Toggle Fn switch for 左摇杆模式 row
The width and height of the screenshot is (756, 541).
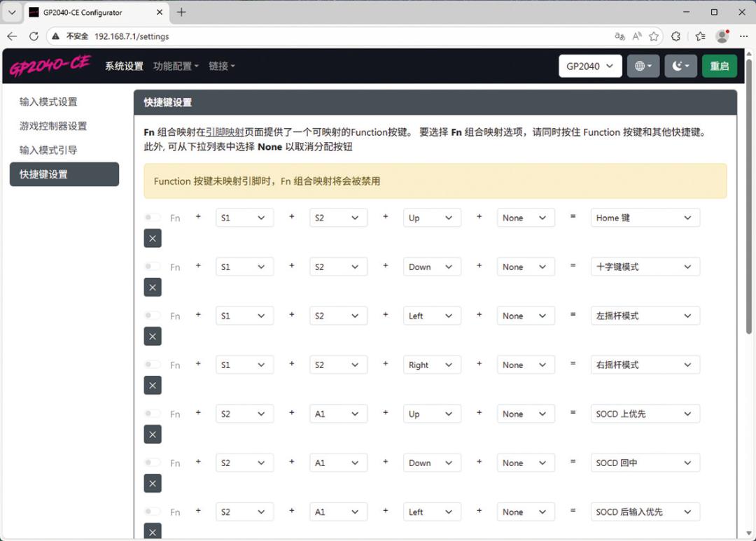[153, 316]
